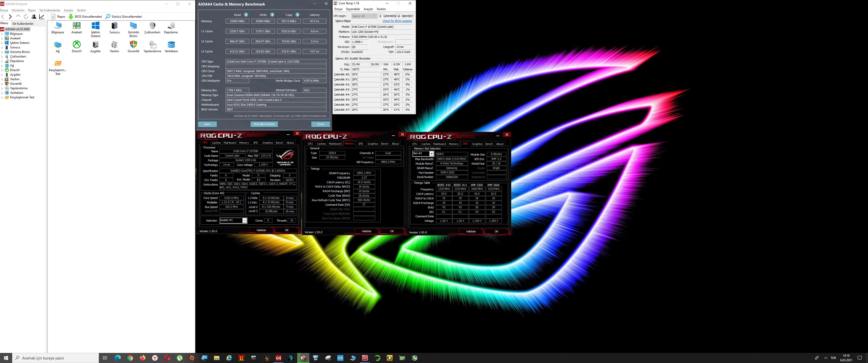Open Yapılandırma configuration icon in main pane
Image resolution: width=868 pixels, height=363 pixels.
[152, 47]
